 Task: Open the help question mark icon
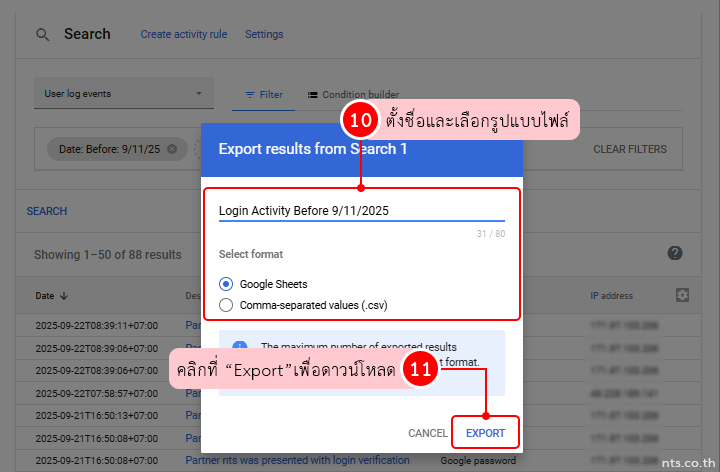tap(675, 253)
